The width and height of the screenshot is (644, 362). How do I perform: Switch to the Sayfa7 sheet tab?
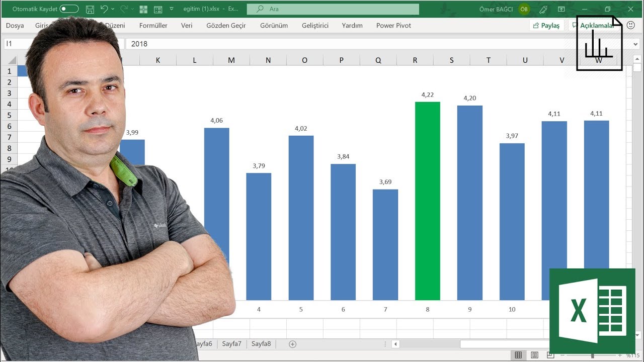pyautogui.click(x=232, y=344)
